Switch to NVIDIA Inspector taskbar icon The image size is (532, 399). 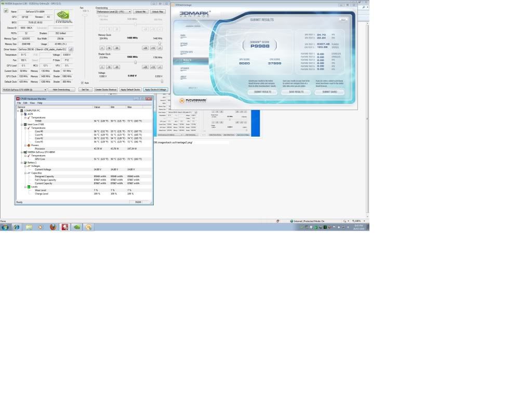[x=77, y=227]
